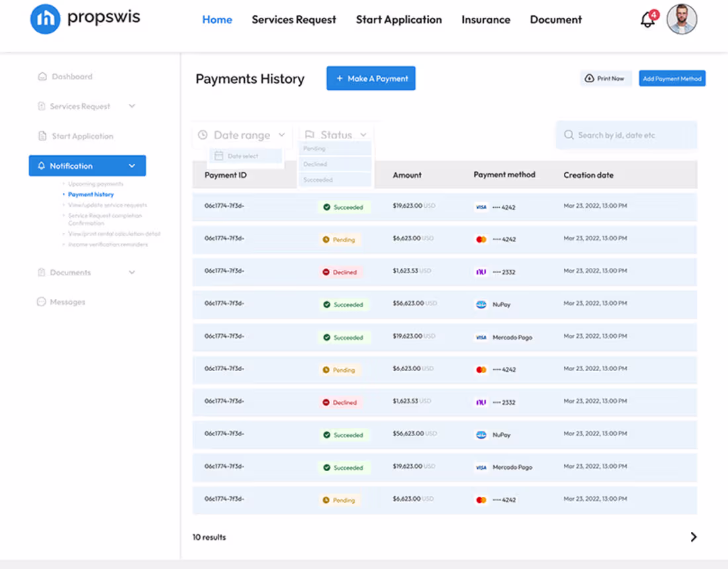The width and height of the screenshot is (728, 569).
Task: Click the propswis logo icon
Action: (45, 19)
